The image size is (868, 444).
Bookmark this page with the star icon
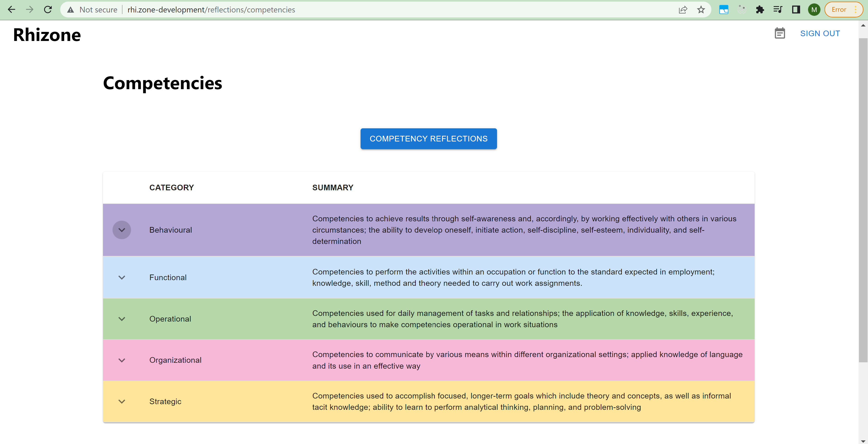701,10
